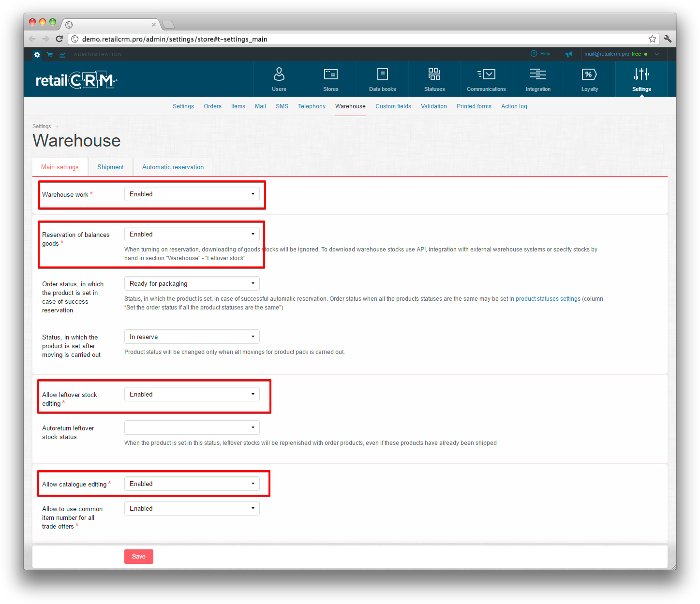
Task: Open the Allow catalogue editing dropdown
Action: [192, 484]
